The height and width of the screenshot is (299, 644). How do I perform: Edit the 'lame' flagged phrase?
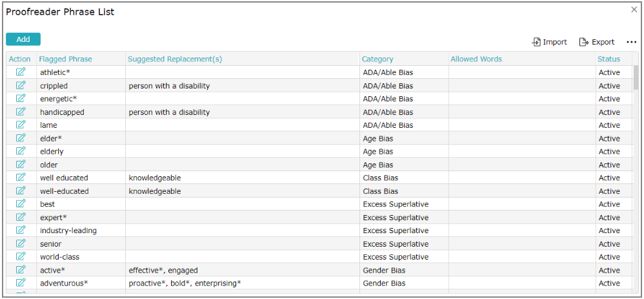click(x=21, y=125)
